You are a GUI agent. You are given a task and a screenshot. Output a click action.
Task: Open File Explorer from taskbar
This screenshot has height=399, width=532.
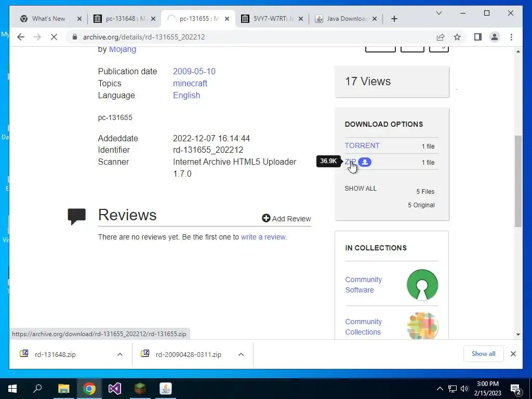point(63,389)
